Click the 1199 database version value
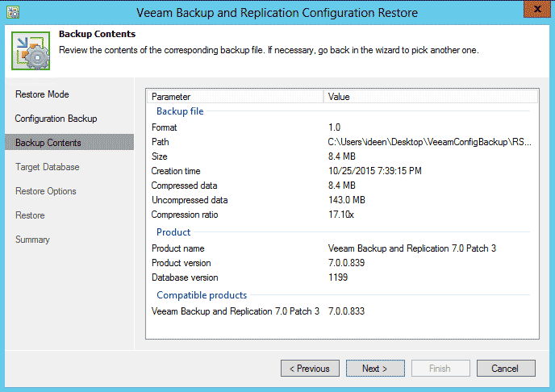This screenshot has height=392, width=555. pyautogui.click(x=338, y=277)
